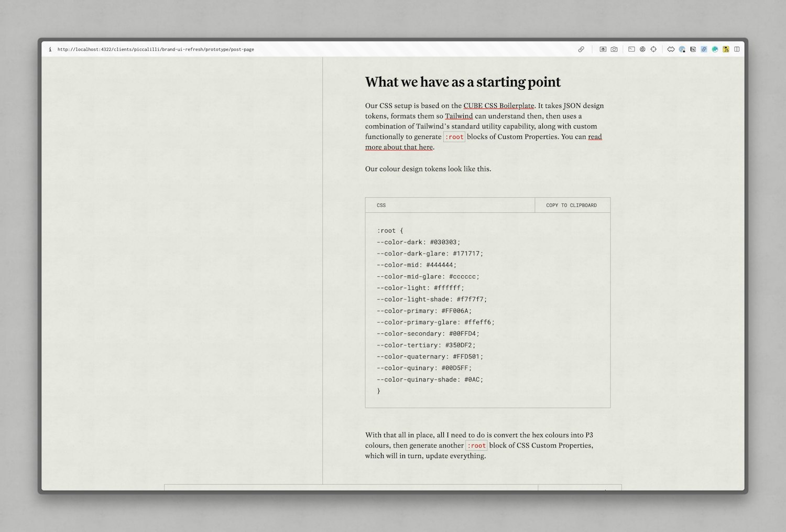This screenshot has height=532, width=786.
Task: Click the read more about that here link
Action: [399, 147]
